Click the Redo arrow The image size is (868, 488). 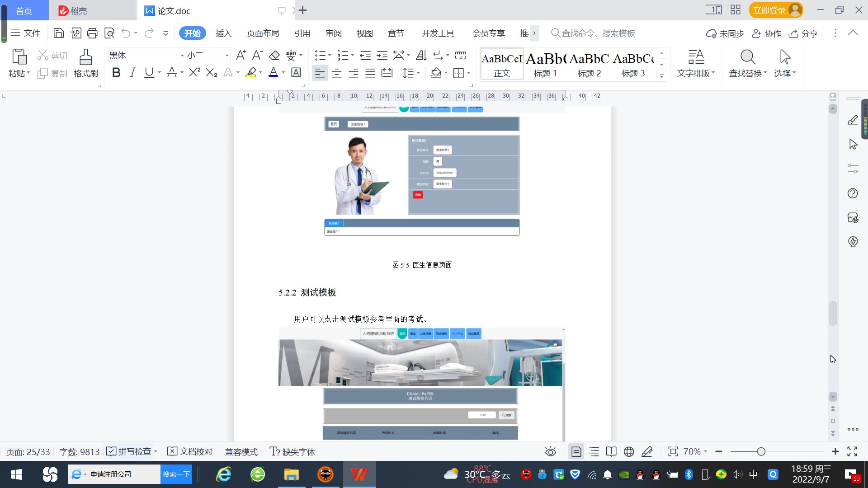tap(149, 33)
